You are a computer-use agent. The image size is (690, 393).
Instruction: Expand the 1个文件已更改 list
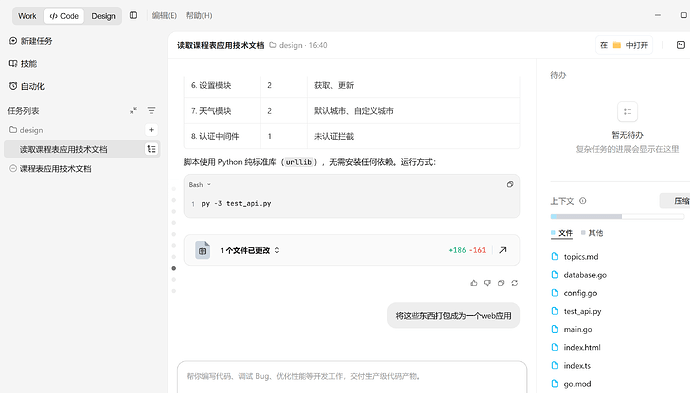250,250
